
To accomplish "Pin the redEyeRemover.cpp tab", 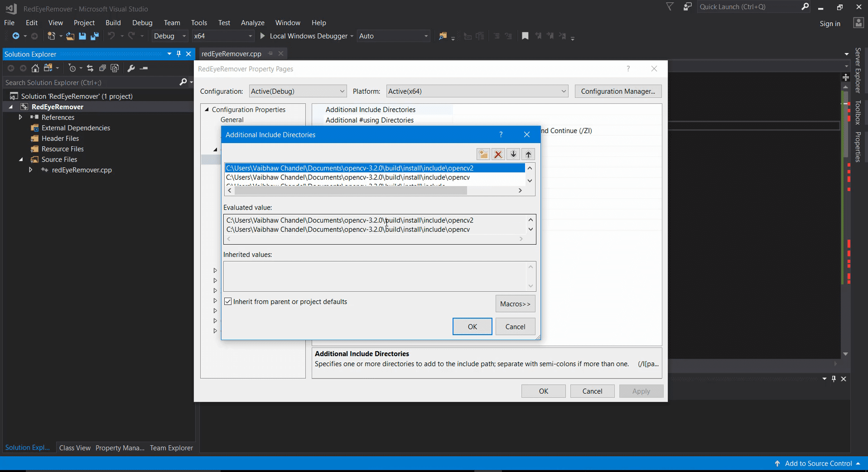I will click(x=270, y=53).
